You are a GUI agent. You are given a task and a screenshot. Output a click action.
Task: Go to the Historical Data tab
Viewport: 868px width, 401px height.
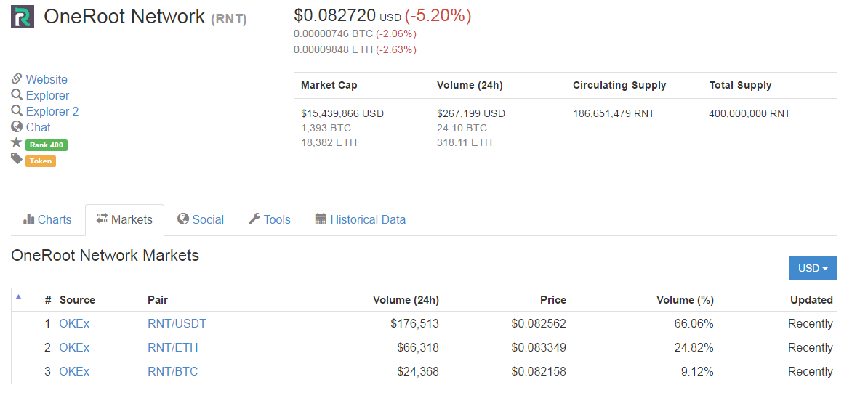(x=360, y=219)
